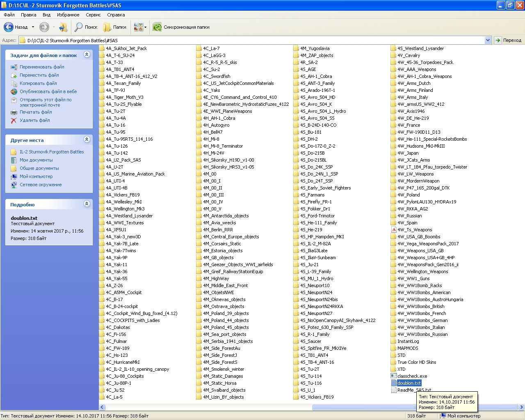Select the 4C_COCKPITS_with_Ladies folder
The image size is (525, 420).
coord(130,320)
